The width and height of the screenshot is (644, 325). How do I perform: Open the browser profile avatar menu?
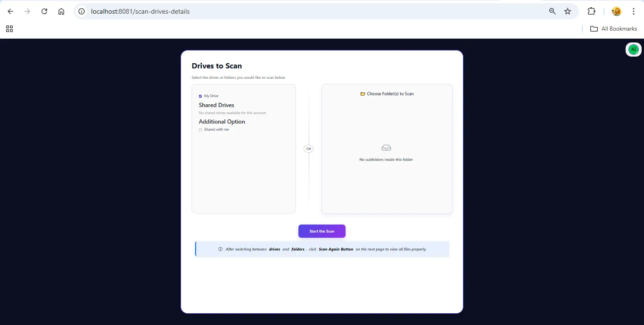click(616, 11)
